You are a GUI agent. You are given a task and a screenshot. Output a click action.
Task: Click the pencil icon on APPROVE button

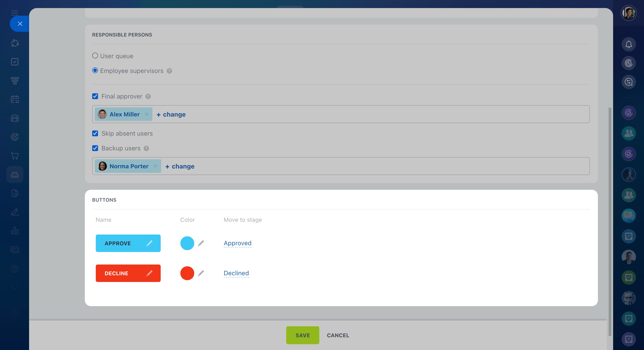[149, 243]
